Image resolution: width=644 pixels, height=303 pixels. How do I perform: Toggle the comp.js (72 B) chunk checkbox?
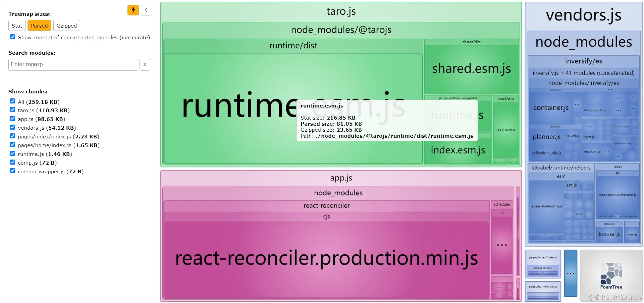click(x=12, y=162)
